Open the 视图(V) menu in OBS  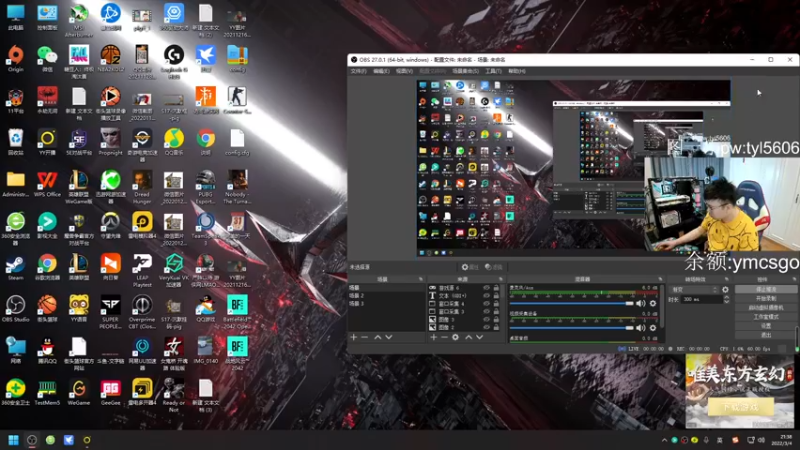pyautogui.click(x=404, y=71)
